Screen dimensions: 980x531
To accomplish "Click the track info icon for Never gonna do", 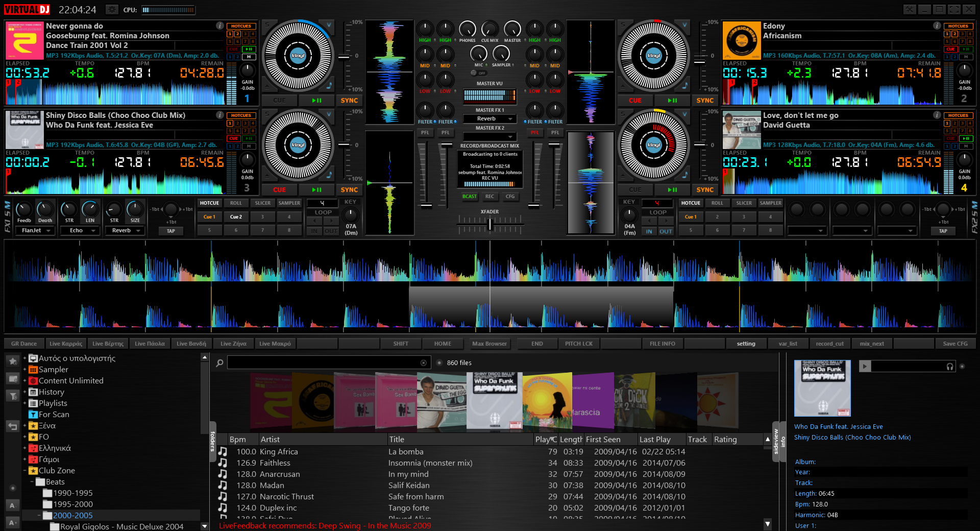I will (x=219, y=26).
